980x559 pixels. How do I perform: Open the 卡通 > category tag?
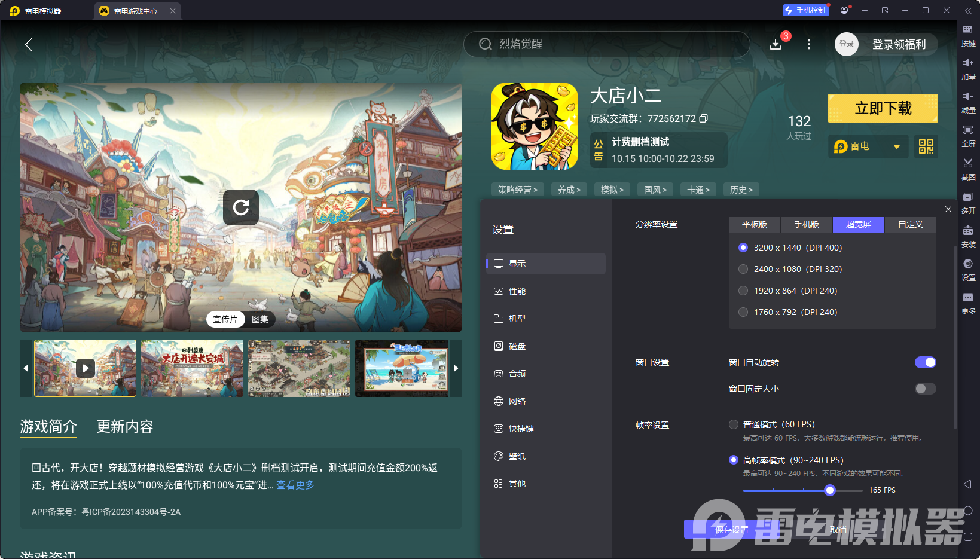point(698,190)
